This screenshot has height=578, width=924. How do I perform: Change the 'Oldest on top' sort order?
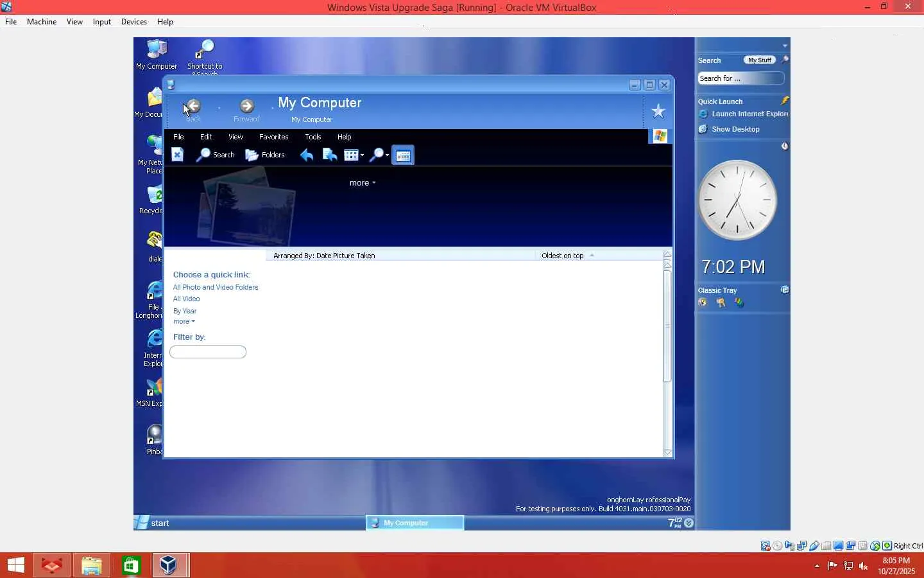(x=568, y=256)
